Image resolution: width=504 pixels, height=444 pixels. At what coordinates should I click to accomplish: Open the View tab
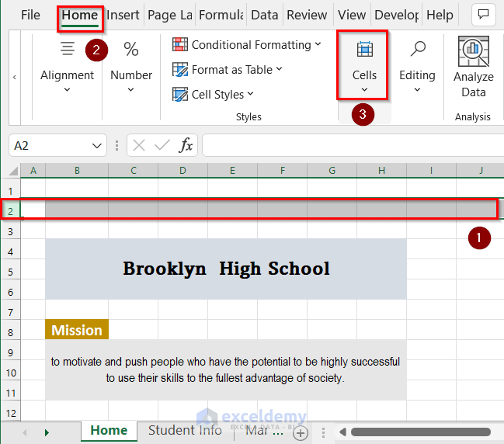tap(352, 15)
